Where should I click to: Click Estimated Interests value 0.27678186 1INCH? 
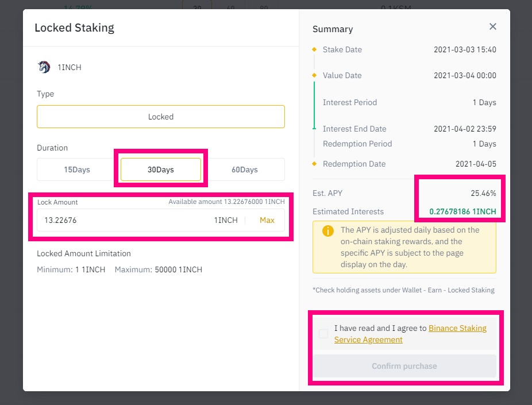coord(463,211)
